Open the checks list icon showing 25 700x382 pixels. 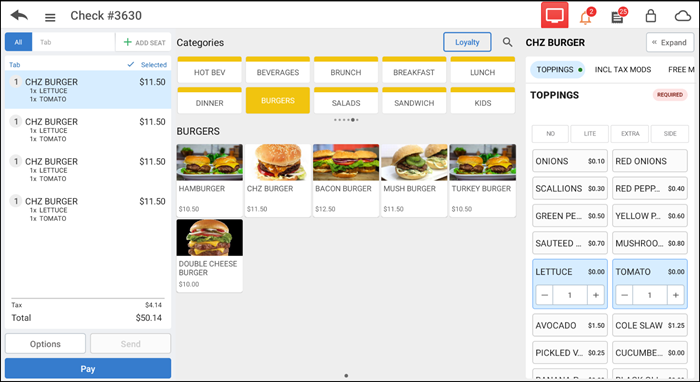pyautogui.click(x=618, y=17)
